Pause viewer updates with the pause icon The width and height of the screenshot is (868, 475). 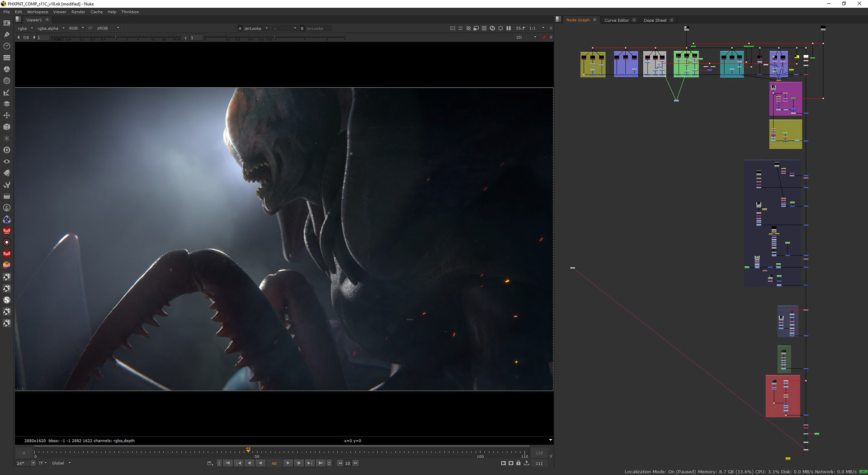click(509, 28)
